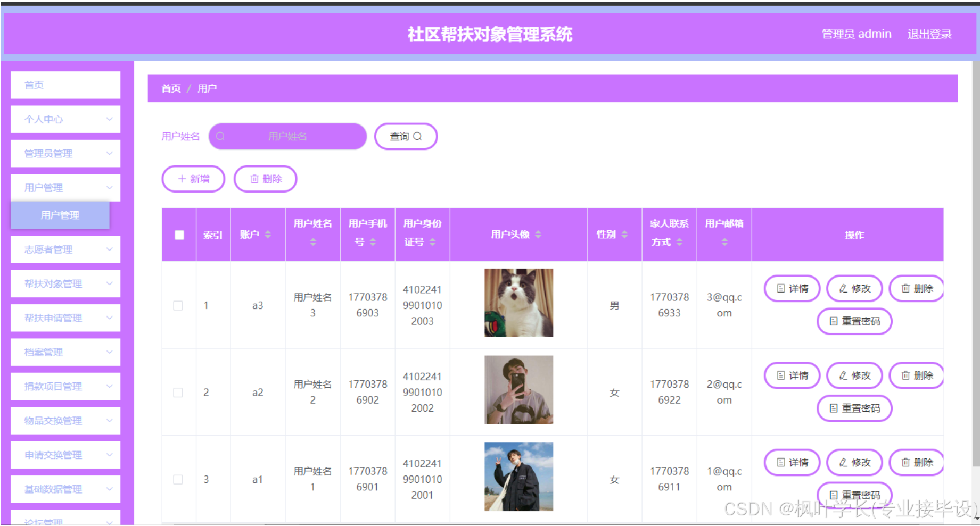Sort table by 用户身份证号 column arrows

point(432,242)
